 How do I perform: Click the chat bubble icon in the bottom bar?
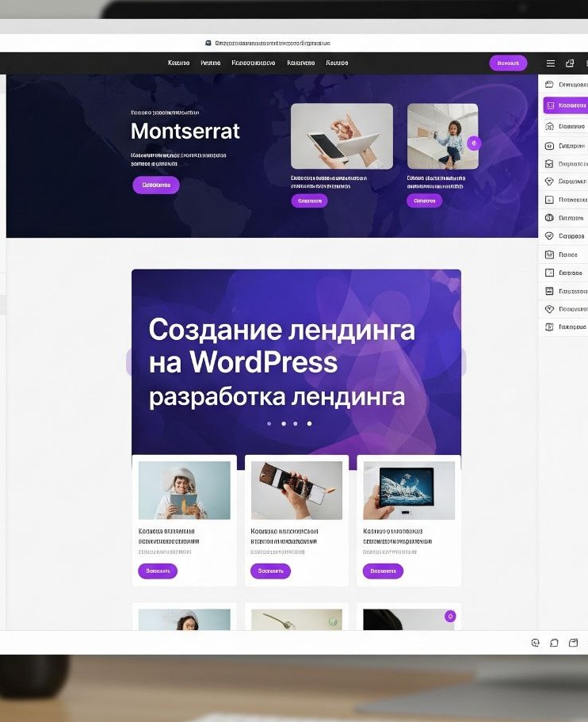(555, 643)
